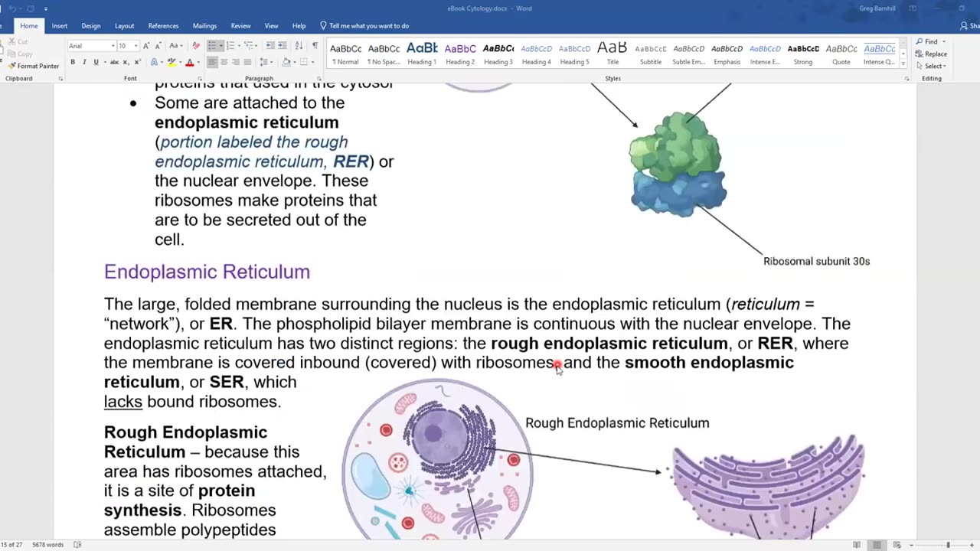The width and height of the screenshot is (980, 551).
Task: Apply Heading 1 style
Action: tap(422, 54)
